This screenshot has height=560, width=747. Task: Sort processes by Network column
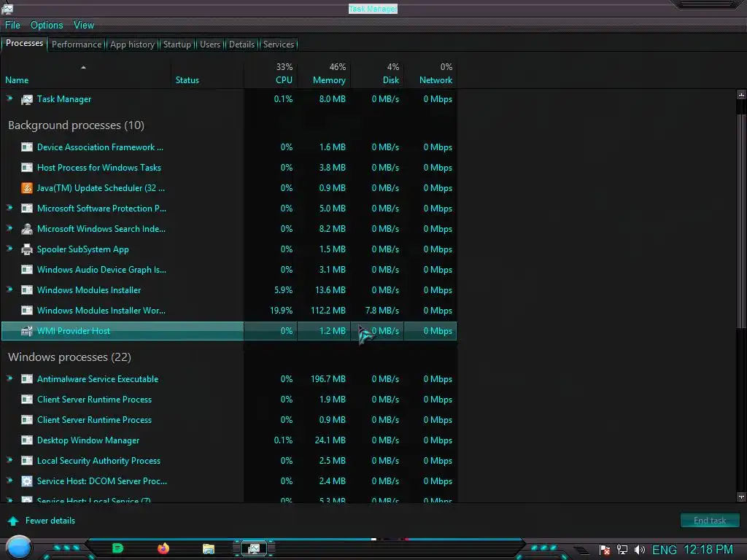(430, 74)
